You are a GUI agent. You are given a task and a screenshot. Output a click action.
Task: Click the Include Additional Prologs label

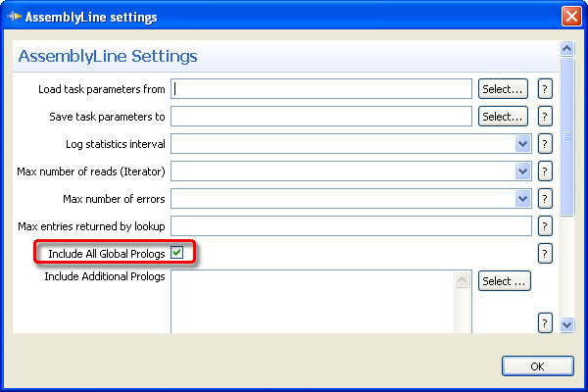[105, 276]
